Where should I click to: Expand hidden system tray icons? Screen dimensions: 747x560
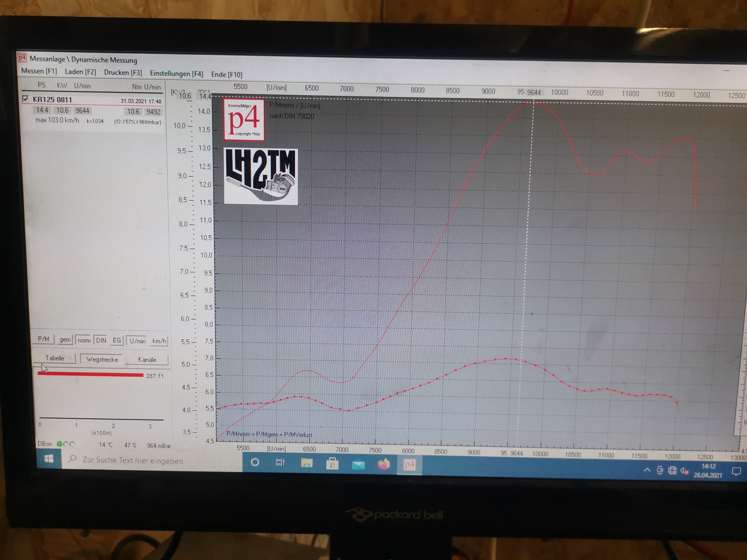(647, 470)
